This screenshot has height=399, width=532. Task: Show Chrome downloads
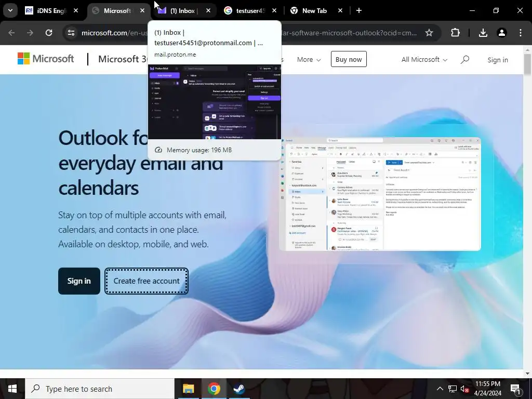coord(483,33)
